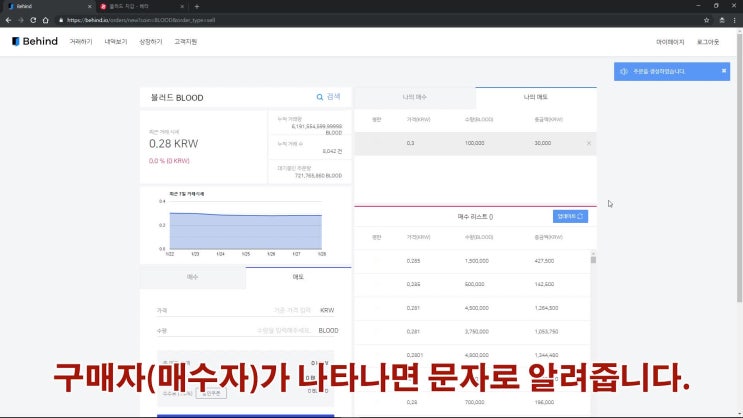Open the Chrome three-dot menu

[x=734, y=20]
